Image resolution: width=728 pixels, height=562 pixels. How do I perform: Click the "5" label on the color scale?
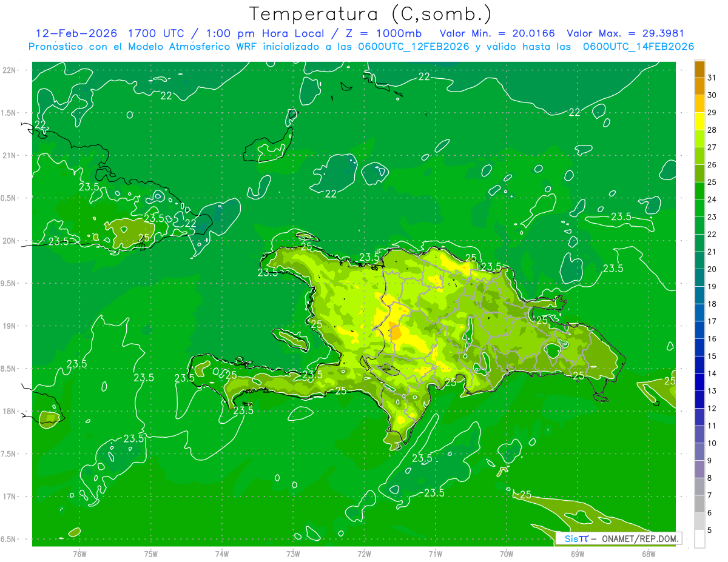710,530
